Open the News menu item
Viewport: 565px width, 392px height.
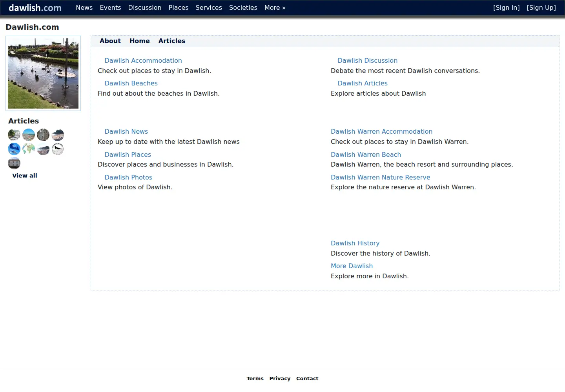84,7
